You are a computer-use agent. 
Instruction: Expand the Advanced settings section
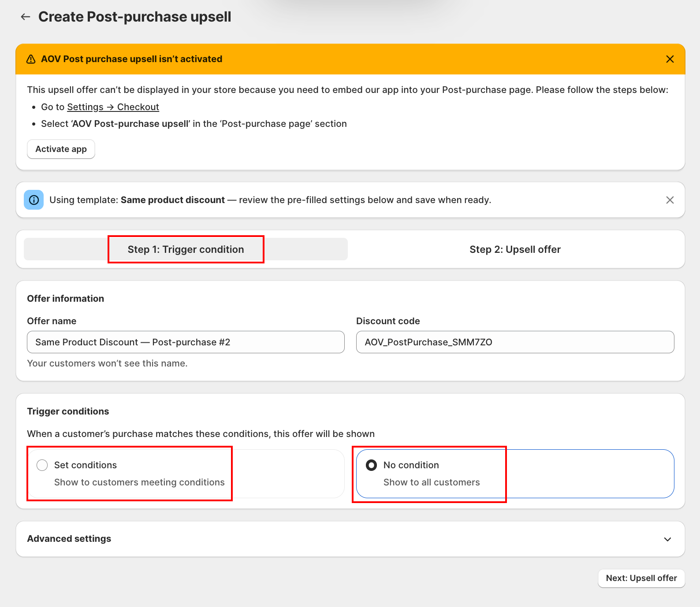[x=350, y=539]
